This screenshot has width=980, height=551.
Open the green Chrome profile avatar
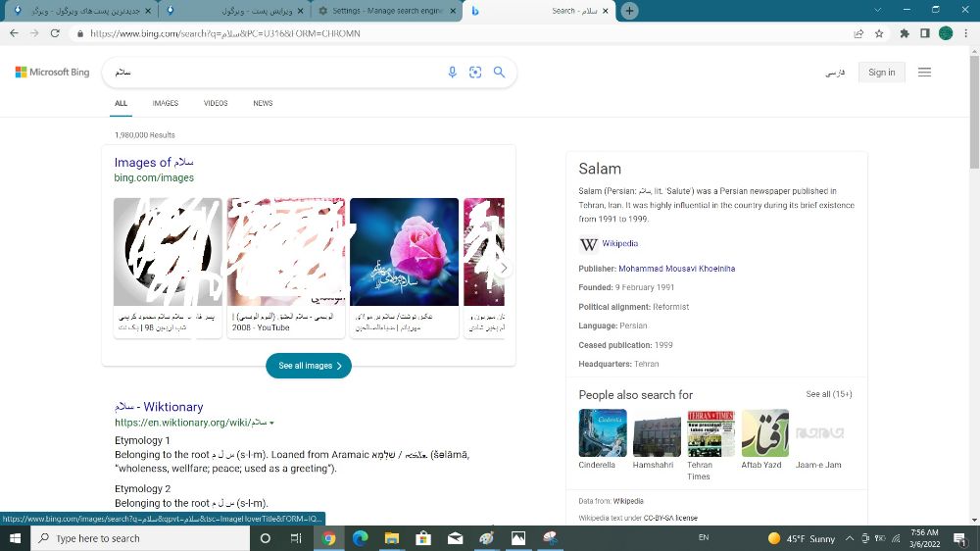(946, 33)
